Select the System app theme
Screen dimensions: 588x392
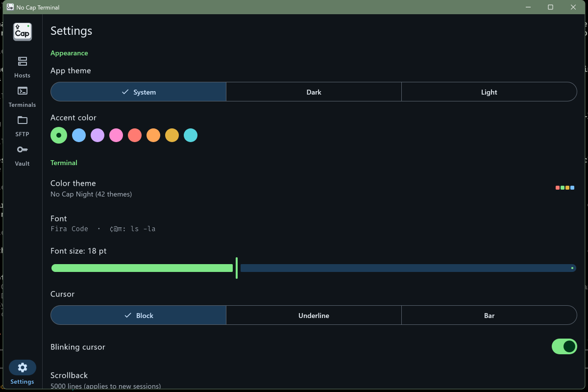click(139, 92)
